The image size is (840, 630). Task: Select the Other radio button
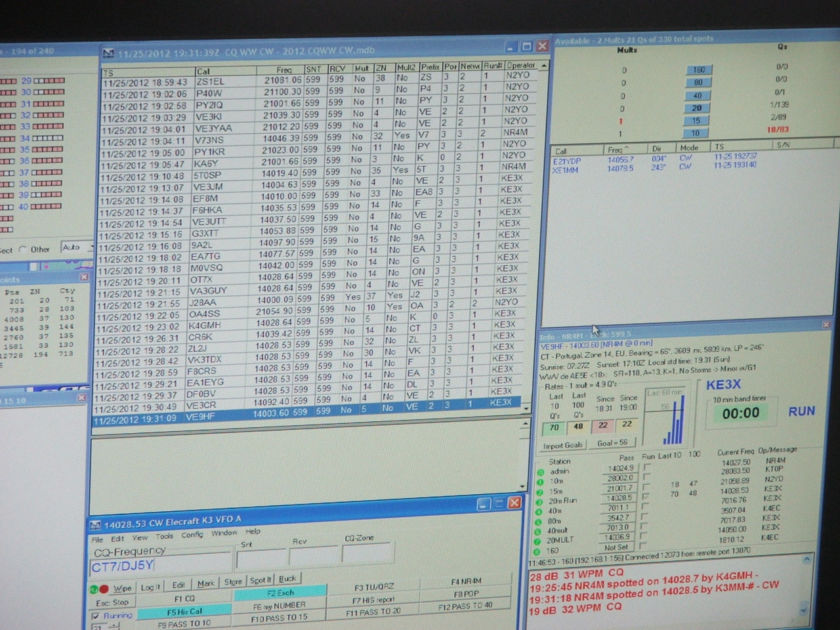(23, 249)
